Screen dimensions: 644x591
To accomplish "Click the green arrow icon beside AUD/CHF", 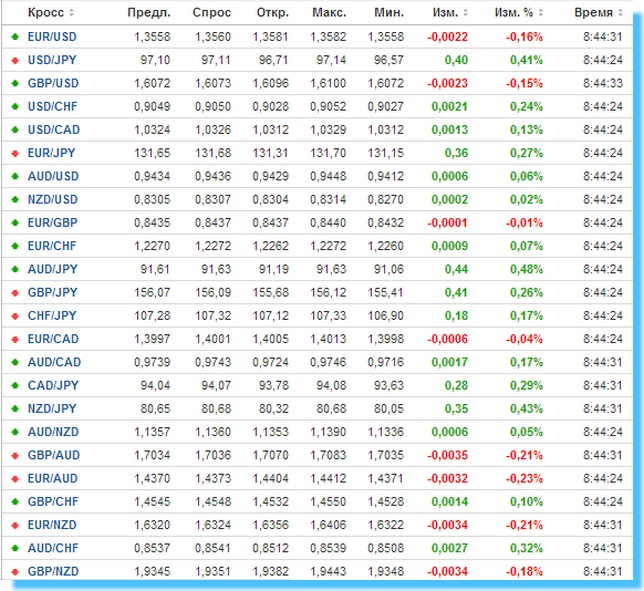I will [x=15, y=548].
